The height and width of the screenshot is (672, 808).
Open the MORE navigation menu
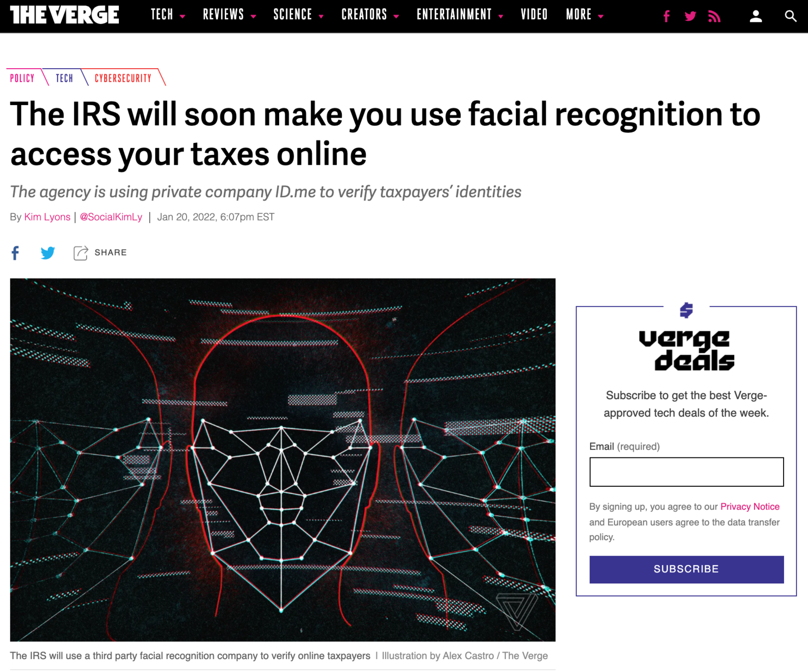579,15
